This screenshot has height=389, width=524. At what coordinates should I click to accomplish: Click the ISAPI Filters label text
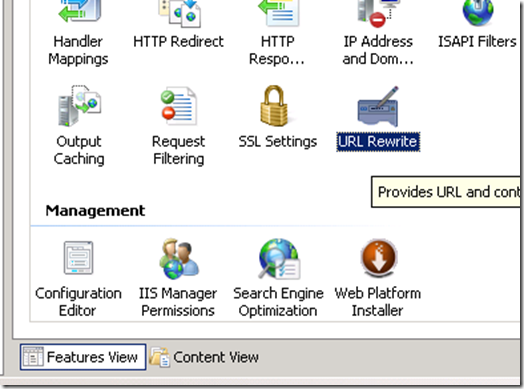coord(477,42)
